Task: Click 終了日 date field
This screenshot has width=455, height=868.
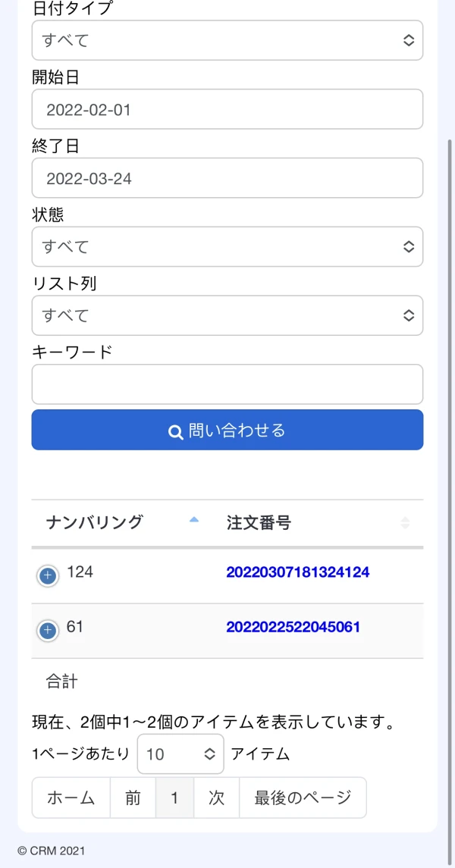Action: (x=227, y=178)
